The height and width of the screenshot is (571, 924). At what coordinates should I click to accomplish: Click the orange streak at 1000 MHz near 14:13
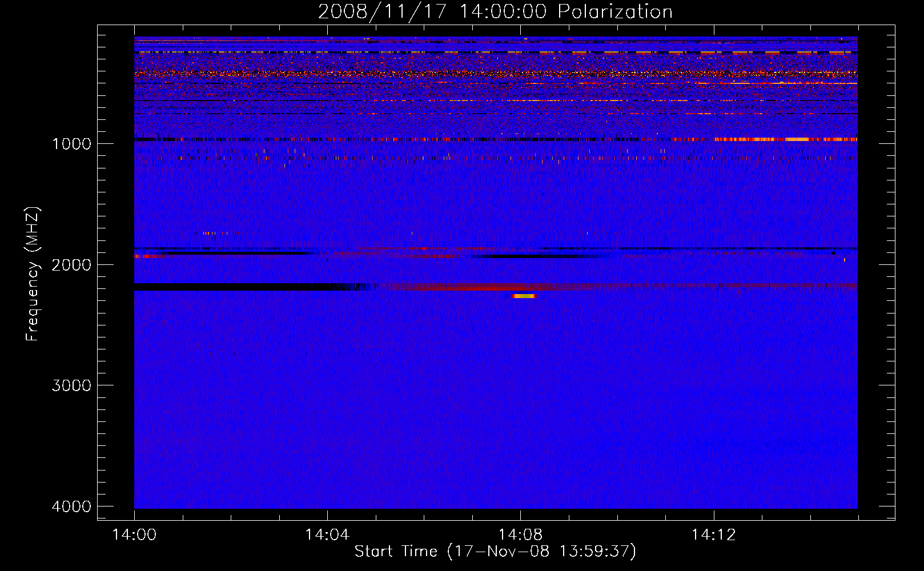click(x=785, y=139)
